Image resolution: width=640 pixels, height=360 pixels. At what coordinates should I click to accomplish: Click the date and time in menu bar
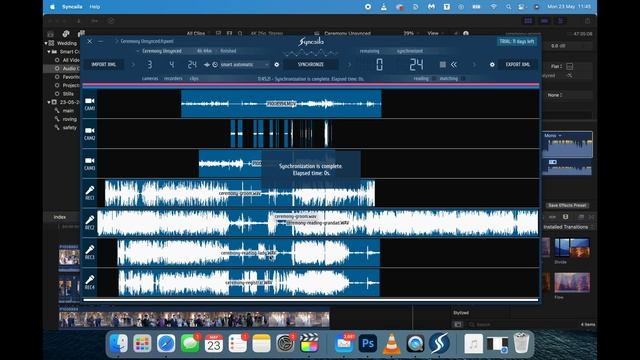[569, 7]
